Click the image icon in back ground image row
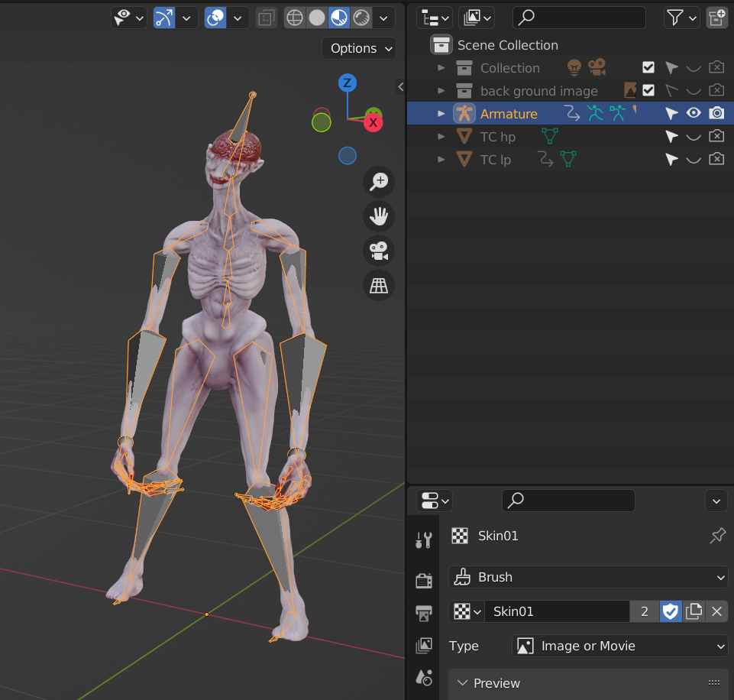Screen dimensions: 734x700 coord(630,90)
